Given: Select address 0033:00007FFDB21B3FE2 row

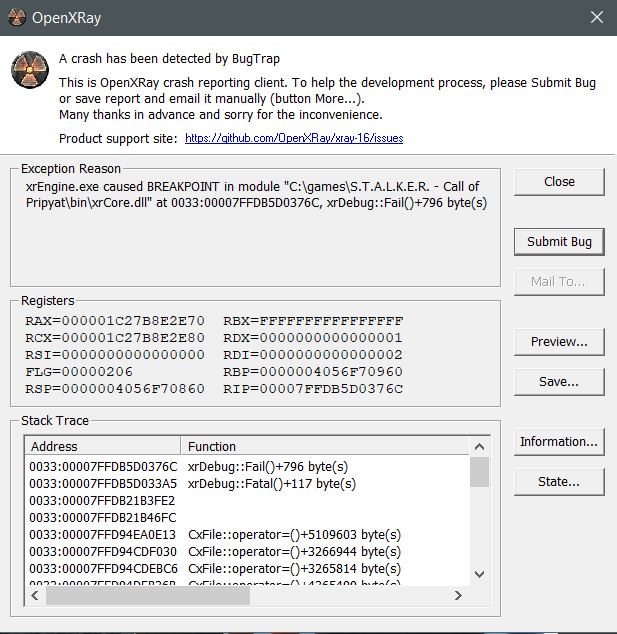Looking at the screenshot, I should (247, 501).
